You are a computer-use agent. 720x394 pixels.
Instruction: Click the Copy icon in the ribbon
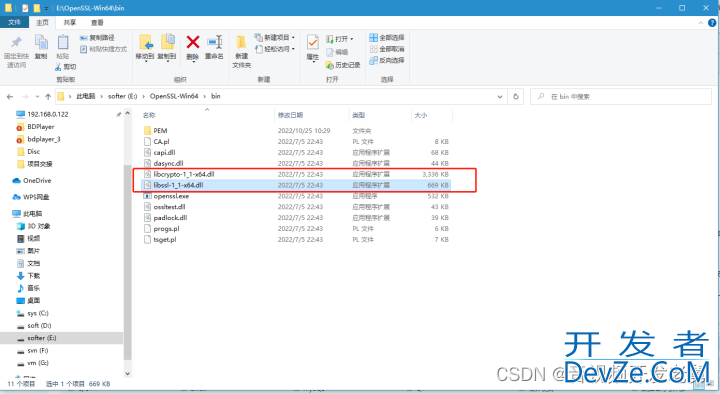41,43
